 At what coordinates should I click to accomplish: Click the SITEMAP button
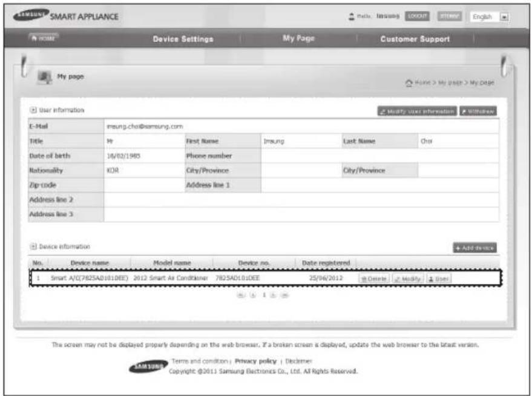click(x=450, y=16)
